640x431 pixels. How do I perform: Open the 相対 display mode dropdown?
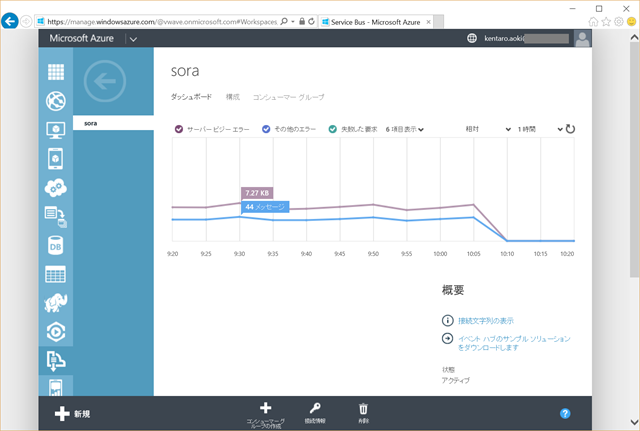coord(488,129)
